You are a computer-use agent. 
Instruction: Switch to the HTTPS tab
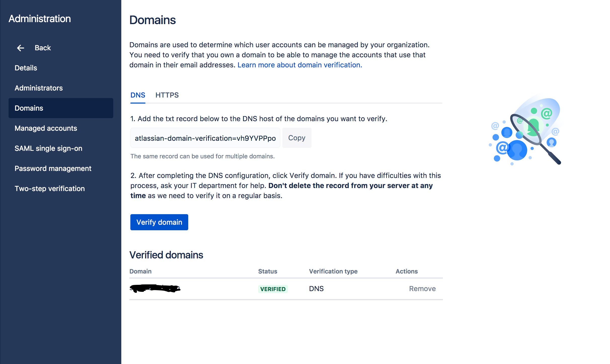point(167,95)
